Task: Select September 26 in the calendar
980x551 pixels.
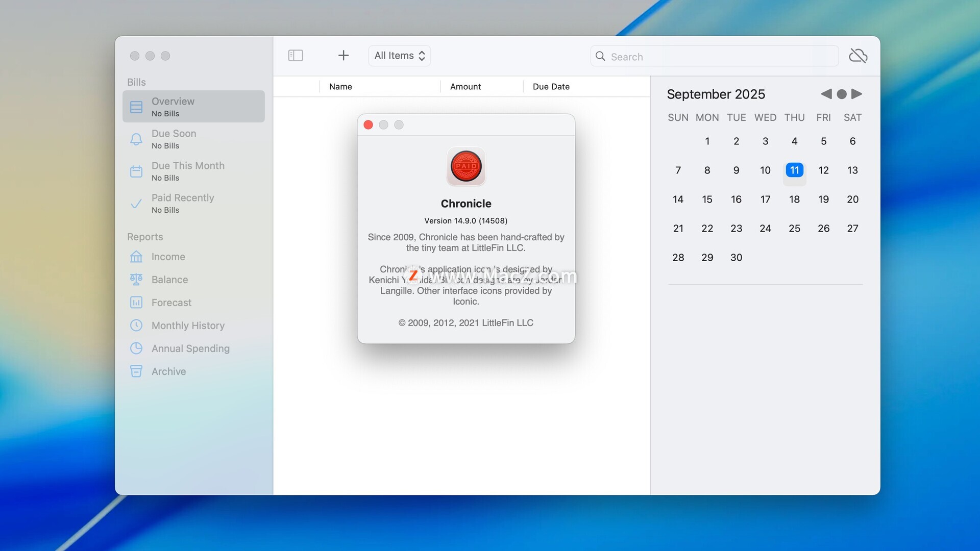Action: point(824,229)
